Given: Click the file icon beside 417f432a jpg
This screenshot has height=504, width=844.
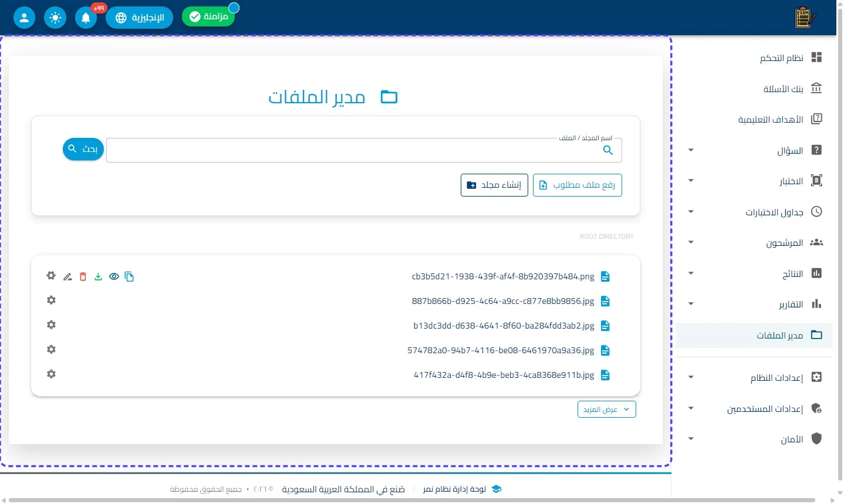Looking at the screenshot, I should [x=605, y=375].
